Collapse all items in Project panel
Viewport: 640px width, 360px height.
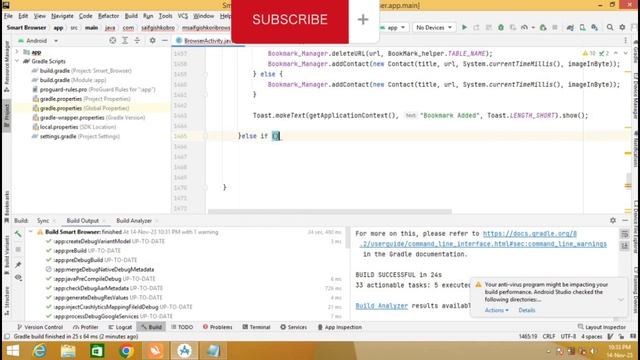pyautogui.click(x=137, y=40)
